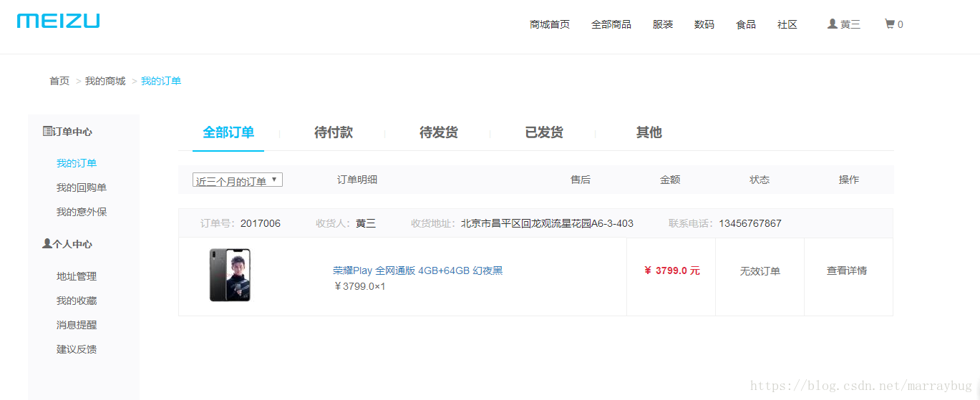
Task: Click the user avatar icon beside 黄三
Action: tap(832, 24)
